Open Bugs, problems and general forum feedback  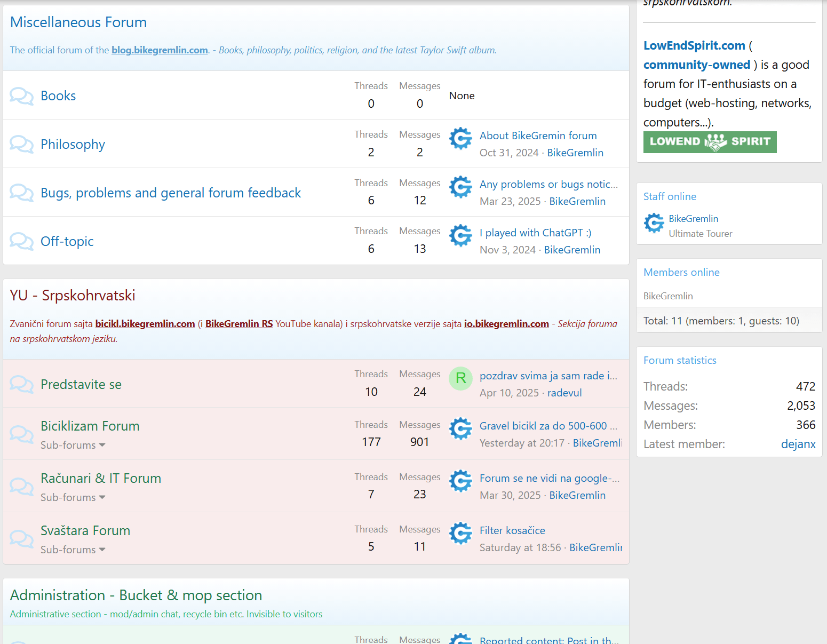point(171,193)
